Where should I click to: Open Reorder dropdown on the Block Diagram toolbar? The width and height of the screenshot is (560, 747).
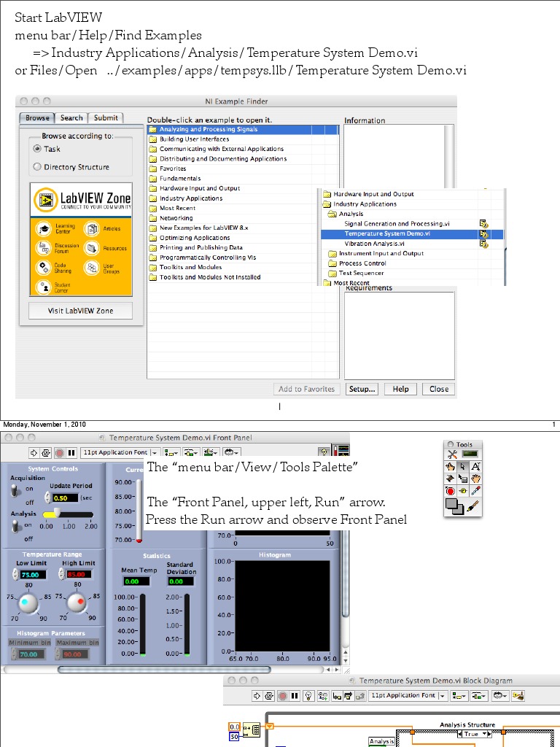pos(500,696)
